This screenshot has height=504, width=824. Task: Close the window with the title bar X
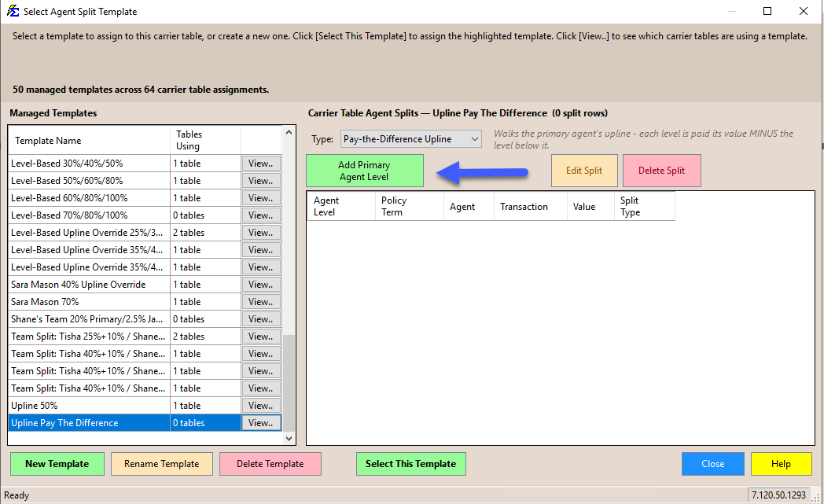tap(804, 11)
